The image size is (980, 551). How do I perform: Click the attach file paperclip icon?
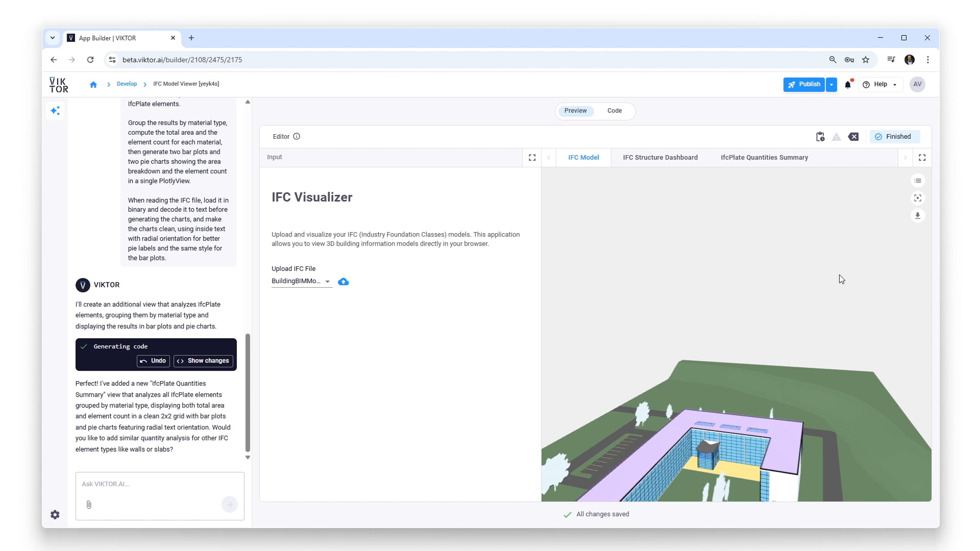pyautogui.click(x=89, y=504)
